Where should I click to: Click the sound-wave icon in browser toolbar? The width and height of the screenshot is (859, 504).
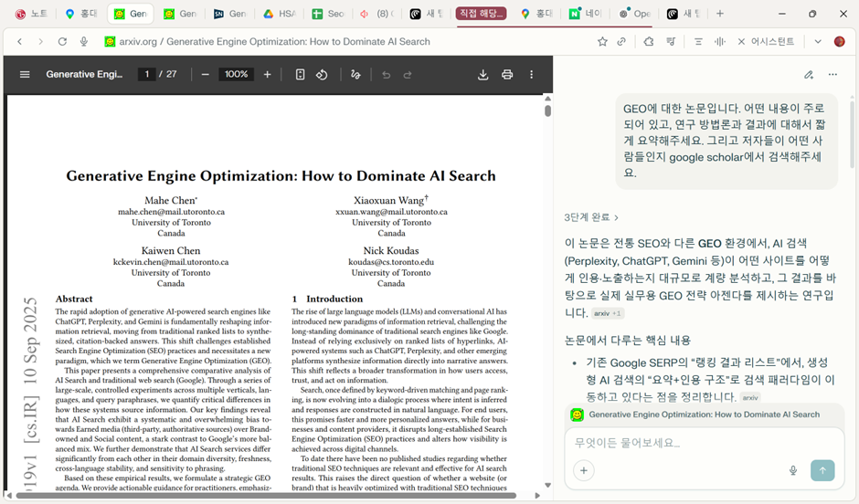720,42
